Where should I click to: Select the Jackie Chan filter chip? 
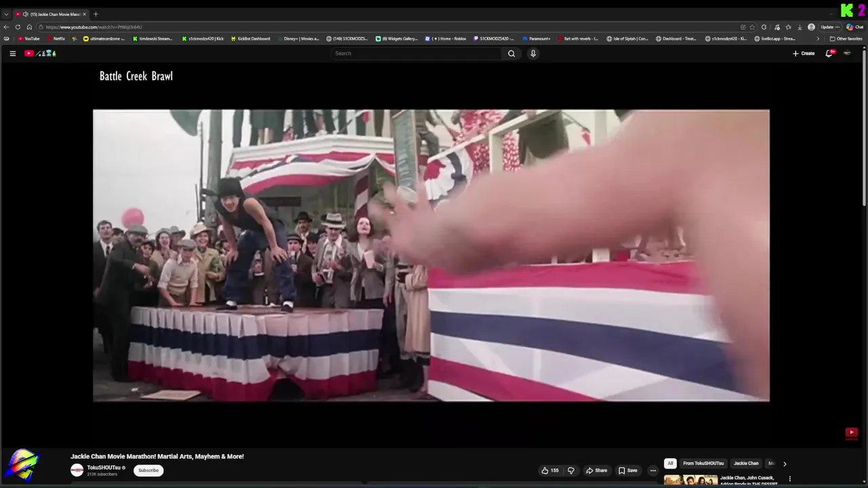(x=746, y=464)
